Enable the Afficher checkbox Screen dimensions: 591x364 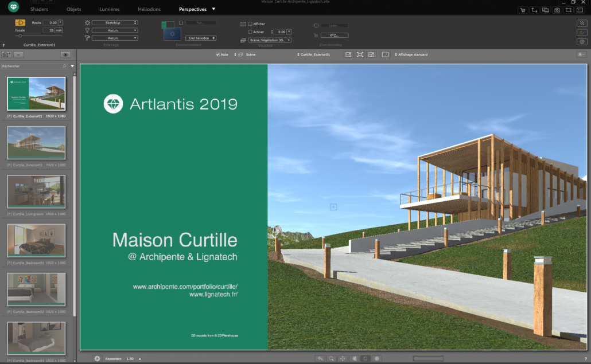pos(250,24)
